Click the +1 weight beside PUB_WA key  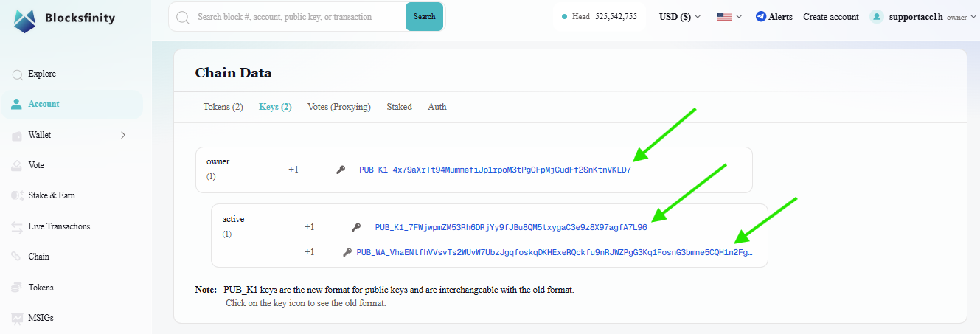point(309,252)
